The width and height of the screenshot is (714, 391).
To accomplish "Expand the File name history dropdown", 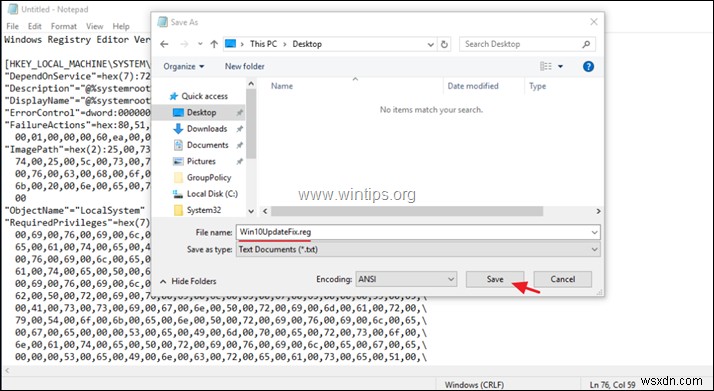I will 594,232.
